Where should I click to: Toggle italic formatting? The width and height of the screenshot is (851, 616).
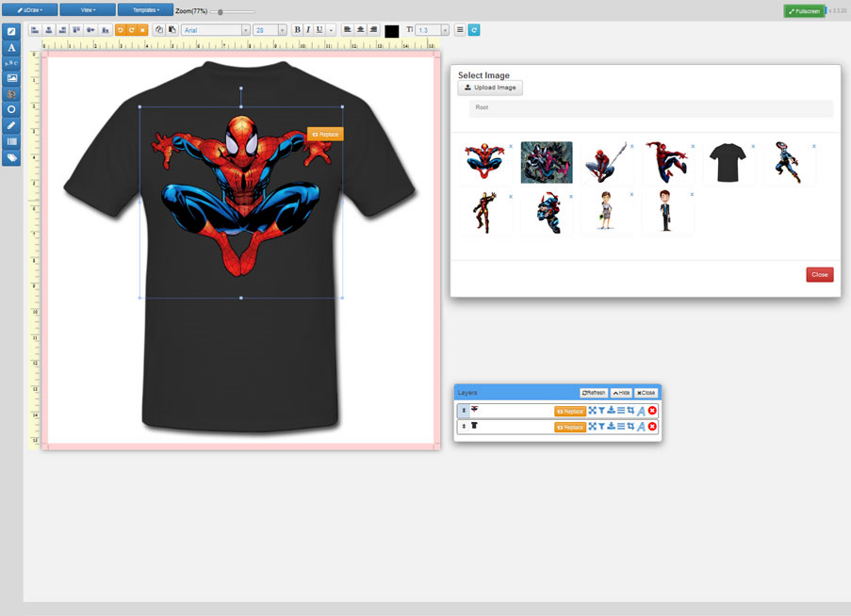pyautogui.click(x=309, y=30)
